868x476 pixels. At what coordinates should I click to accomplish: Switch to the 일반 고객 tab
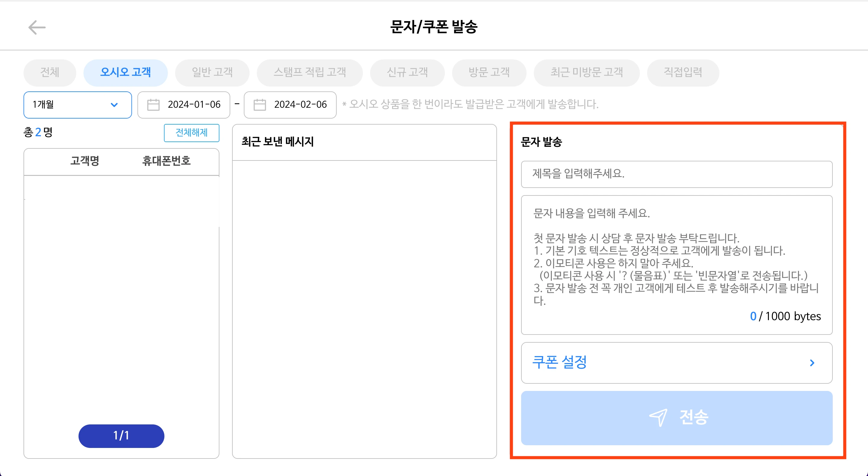(212, 72)
